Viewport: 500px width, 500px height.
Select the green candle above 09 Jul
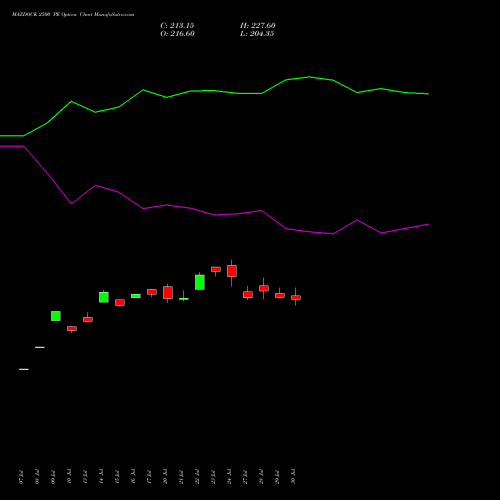(56, 316)
